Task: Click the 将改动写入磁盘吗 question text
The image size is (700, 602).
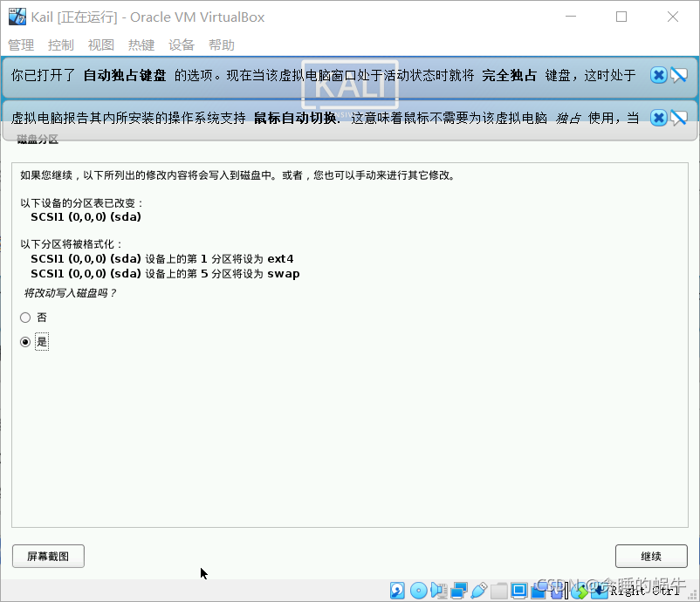Action: [x=70, y=293]
